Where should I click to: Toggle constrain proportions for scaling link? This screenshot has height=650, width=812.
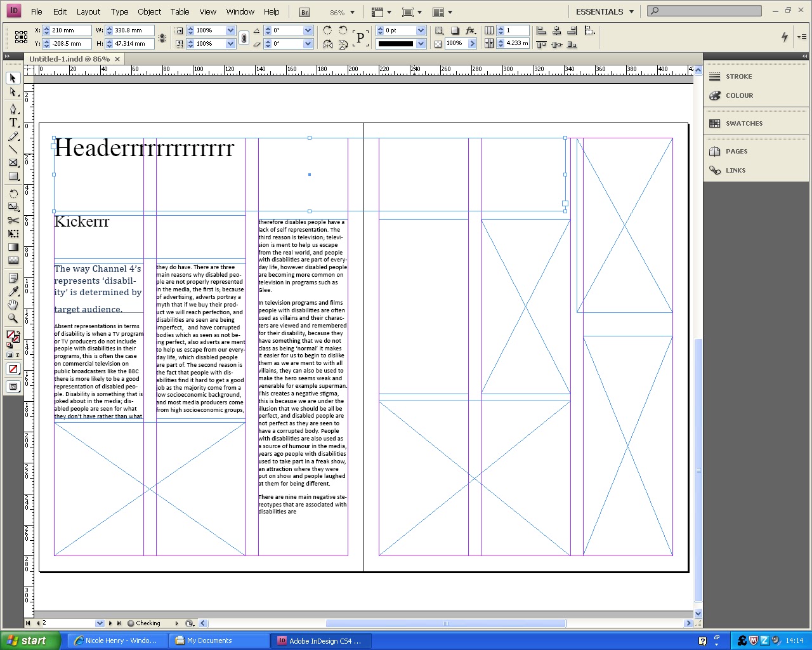point(244,37)
